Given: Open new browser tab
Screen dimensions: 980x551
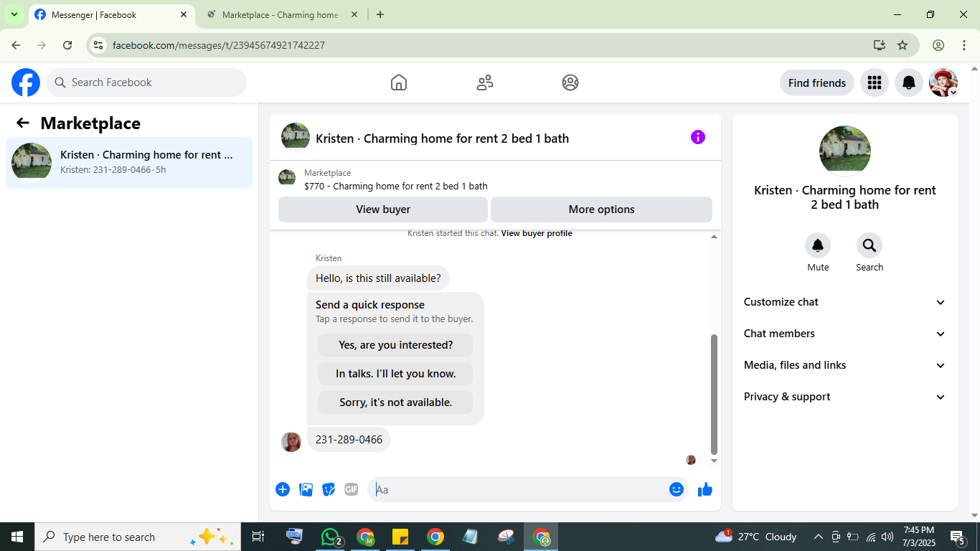Looking at the screenshot, I should (380, 14).
